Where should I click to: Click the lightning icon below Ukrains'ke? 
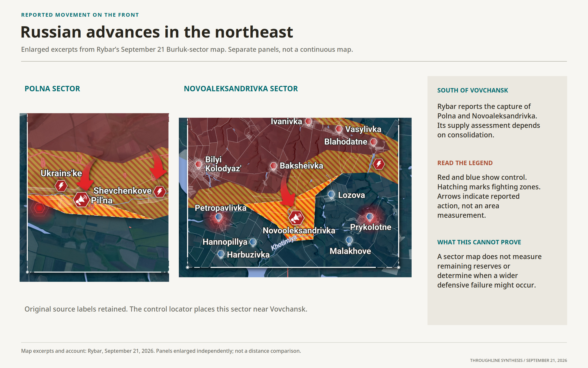point(61,185)
